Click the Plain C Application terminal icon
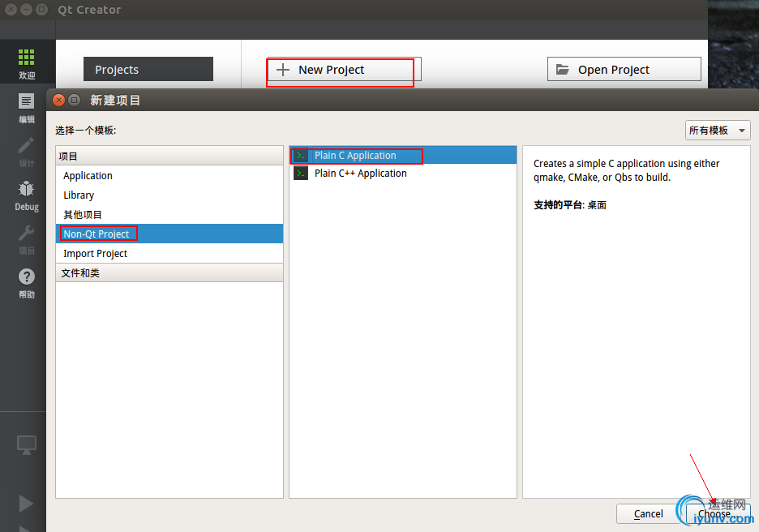This screenshot has height=532, width=759. pos(301,156)
